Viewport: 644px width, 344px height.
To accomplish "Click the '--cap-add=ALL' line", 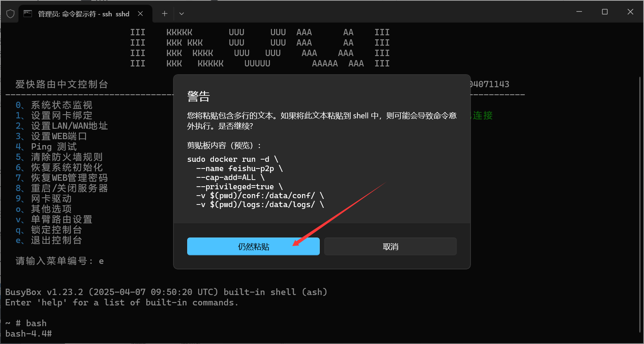I will point(230,177).
